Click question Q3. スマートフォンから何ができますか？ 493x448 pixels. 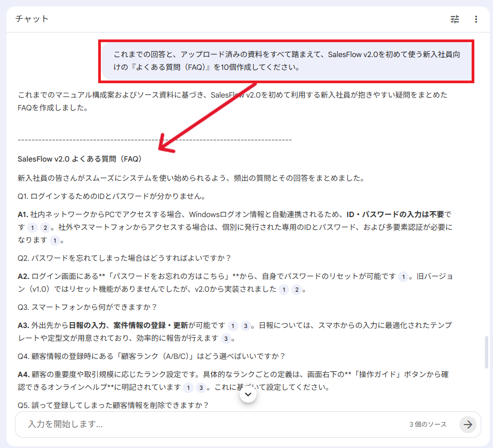(87, 307)
